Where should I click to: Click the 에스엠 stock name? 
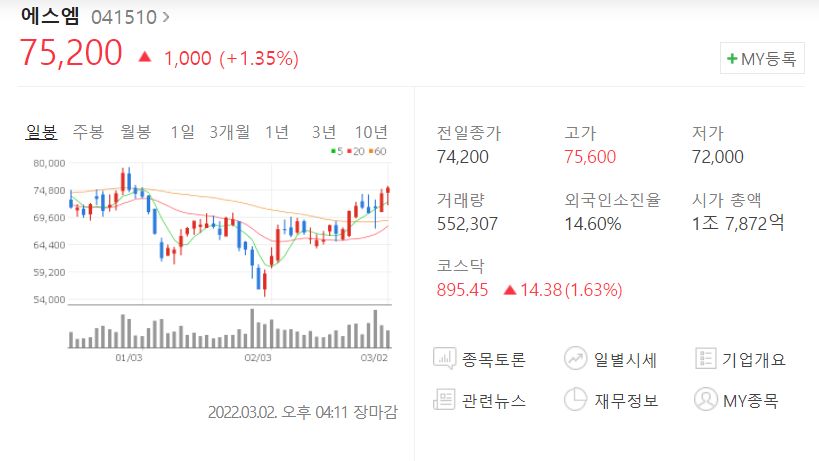pyautogui.click(x=50, y=16)
